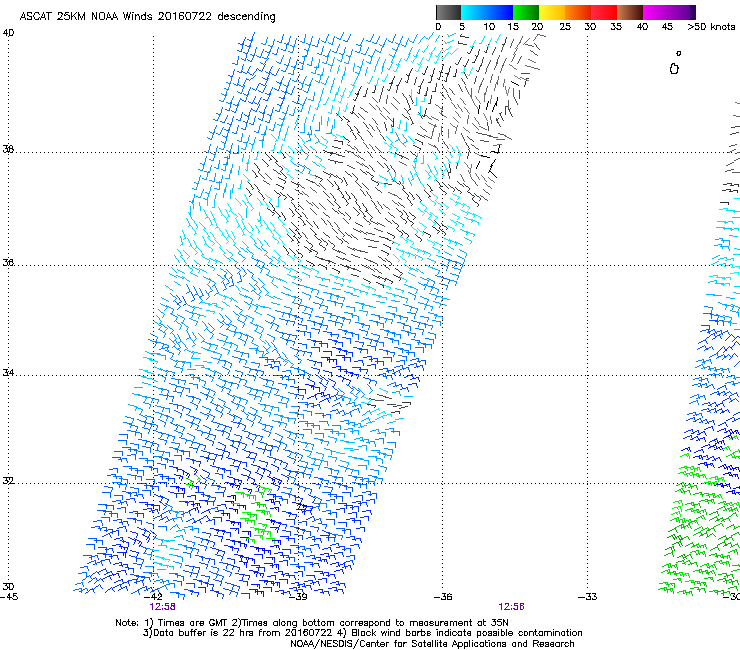The width and height of the screenshot is (740, 650).
Task: Click the NOAA/NESDIS Center for Satellite Applications credit
Action: click(x=432, y=644)
